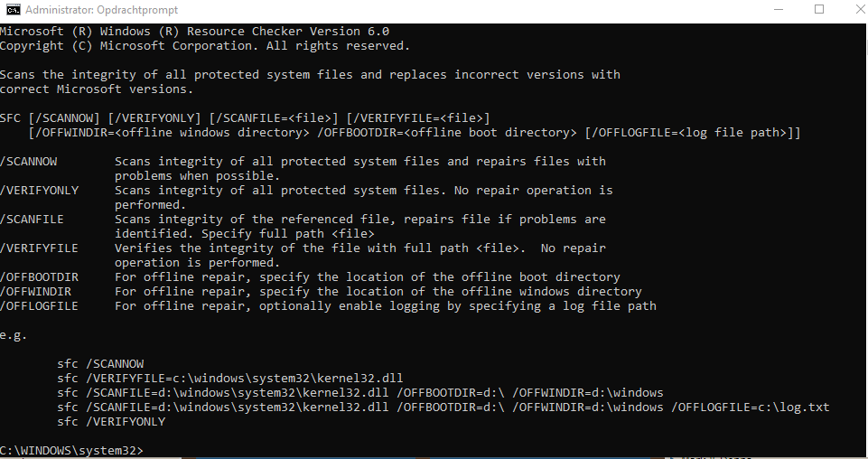The height and width of the screenshot is (459, 868).
Task: Click the Microsoft Corporation copyright line
Action: (x=204, y=45)
